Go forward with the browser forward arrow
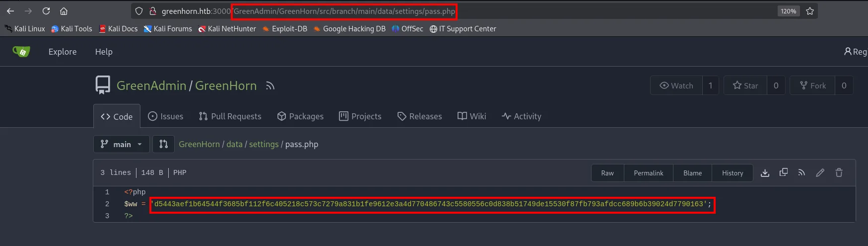The image size is (868, 246). coord(28,11)
